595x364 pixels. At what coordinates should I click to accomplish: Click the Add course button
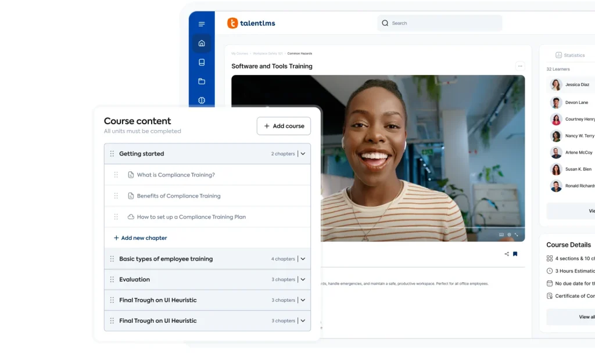coord(284,126)
